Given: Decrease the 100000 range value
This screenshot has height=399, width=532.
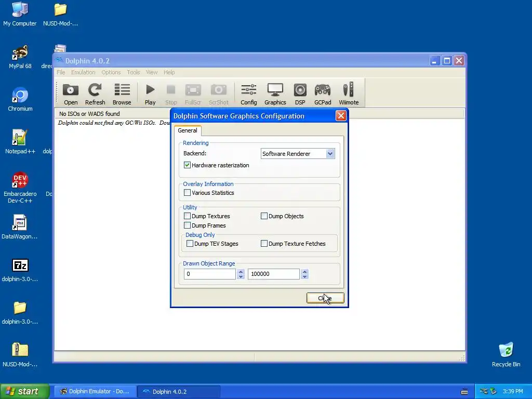Looking at the screenshot, I should [x=304, y=276].
